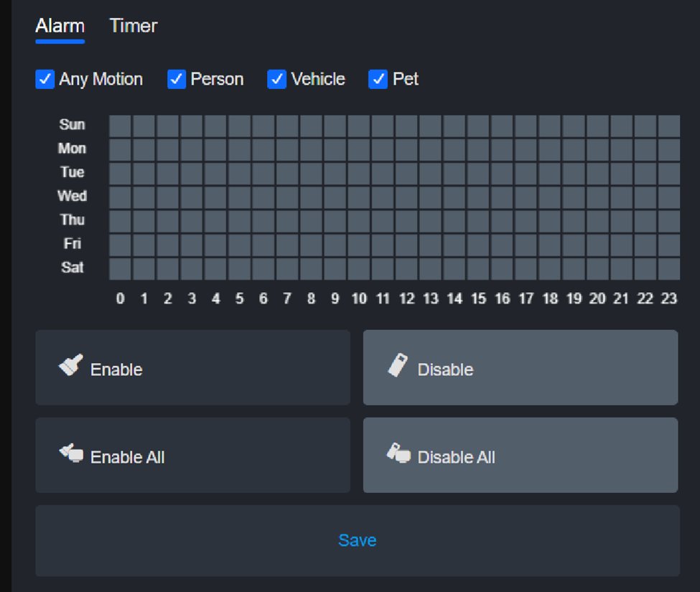Click the Tue row cell at hour 12
The width and height of the screenshot is (700, 592).
pyautogui.click(x=406, y=174)
